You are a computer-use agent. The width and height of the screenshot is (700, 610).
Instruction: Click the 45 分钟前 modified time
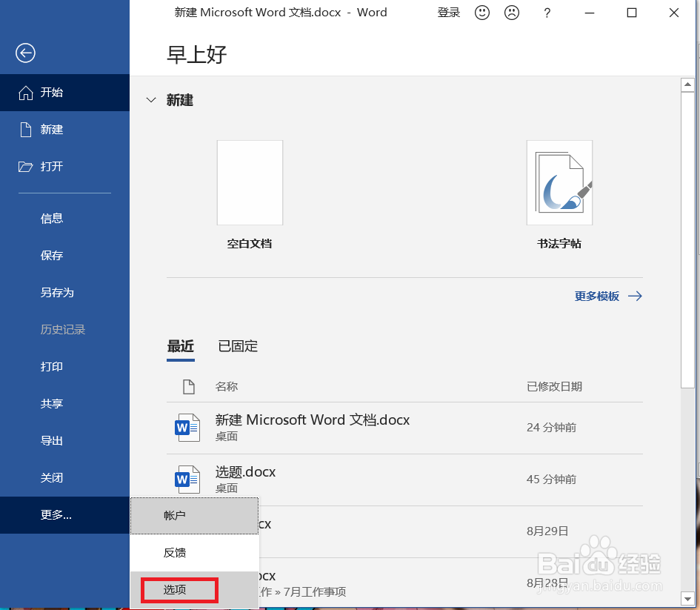[x=551, y=479]
